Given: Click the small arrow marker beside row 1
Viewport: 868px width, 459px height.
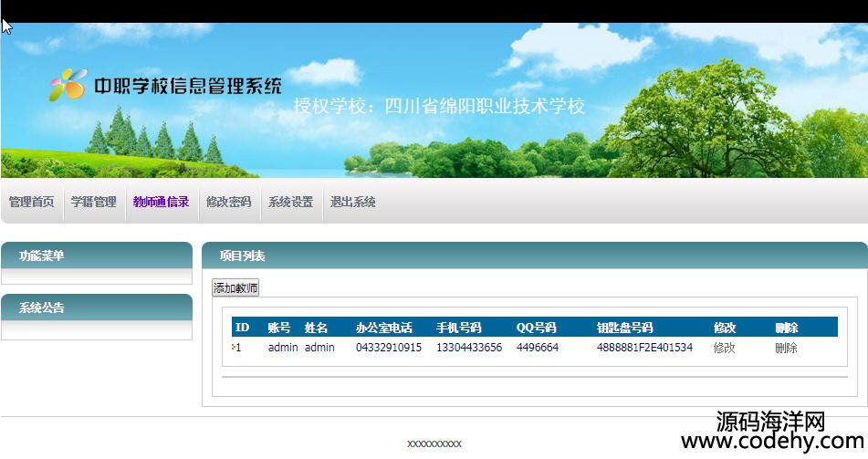Looking at the screenshot, I should (234, 347).
